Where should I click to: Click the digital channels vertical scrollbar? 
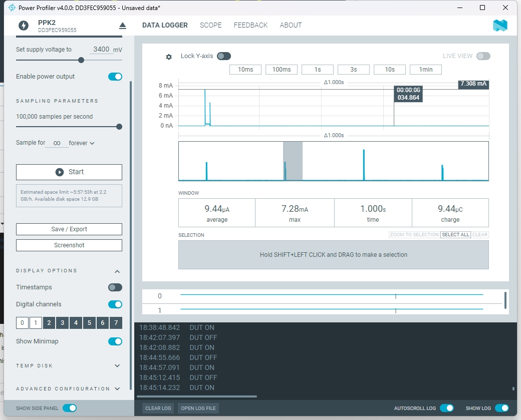(x=505, y=300)
